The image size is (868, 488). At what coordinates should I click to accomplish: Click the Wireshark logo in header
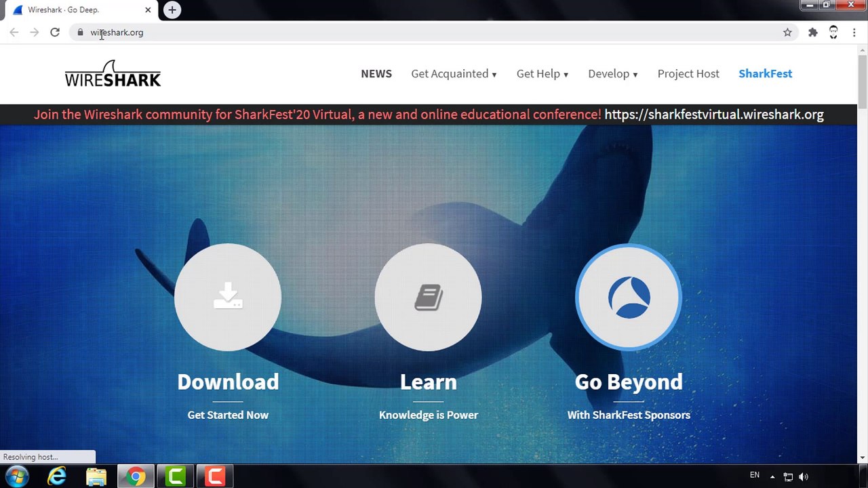(113, 73)
